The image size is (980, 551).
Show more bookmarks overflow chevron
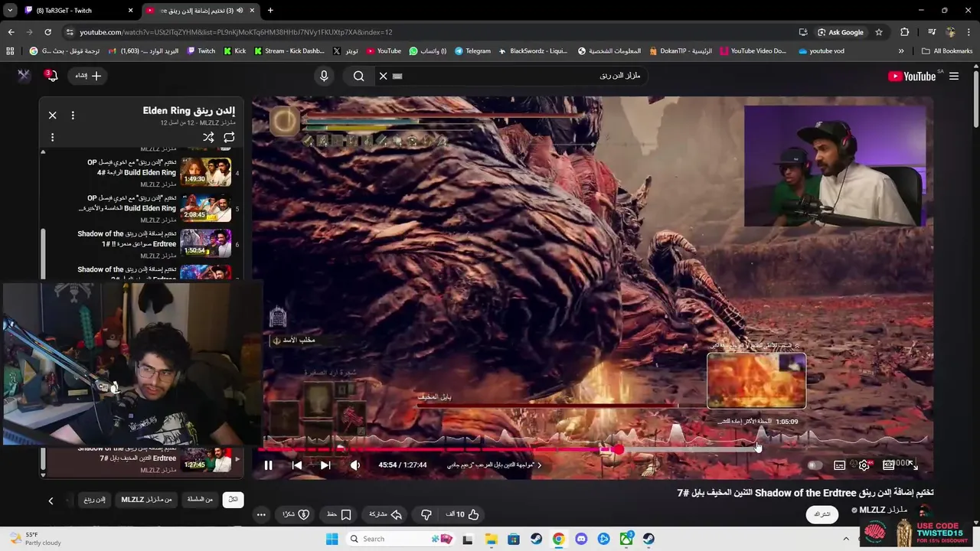(901, 51)
